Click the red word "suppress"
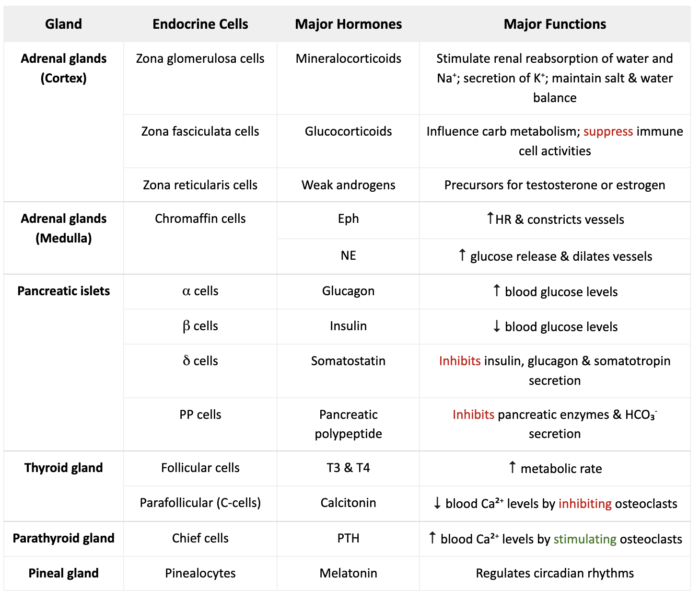700x600 pixels. click(x=608, y=131)
